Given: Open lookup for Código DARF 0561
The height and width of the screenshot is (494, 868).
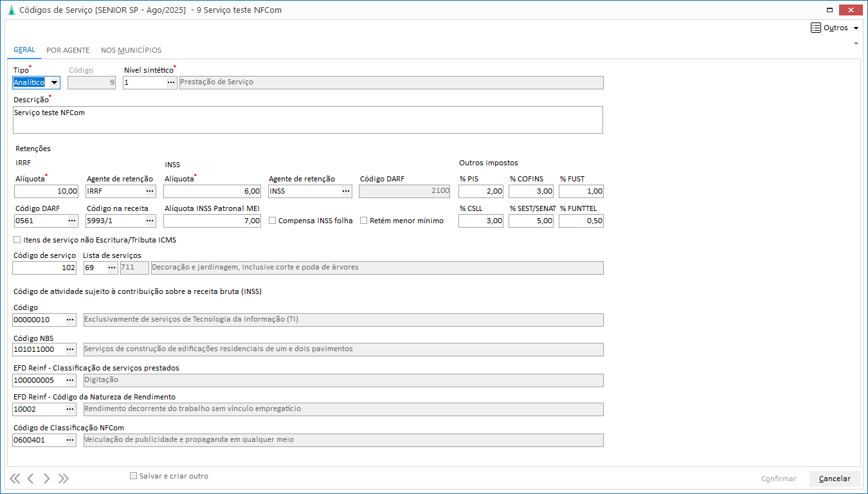Looking at the screenshot, I should (72, 221).
